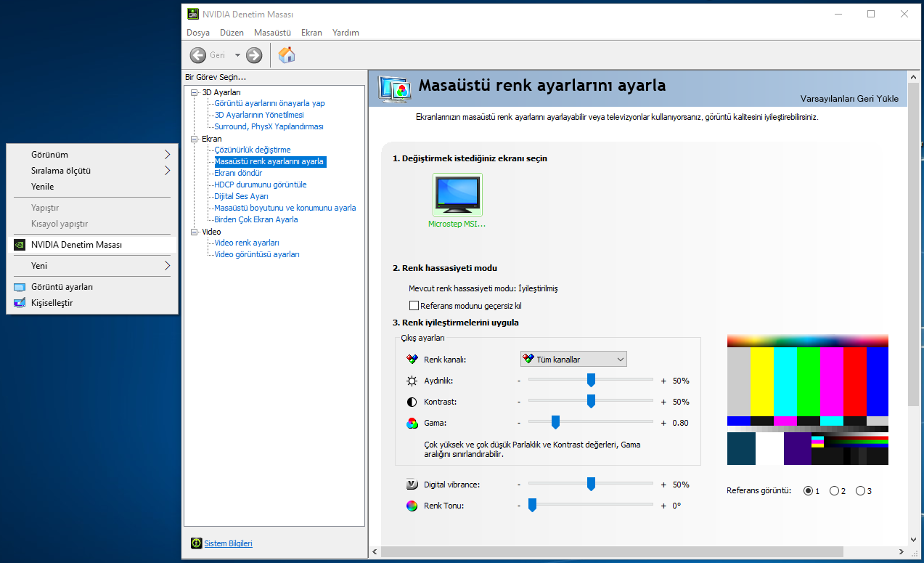Open the Yardım menu
Screen dimensions: 924x563
tap(346, 33)
